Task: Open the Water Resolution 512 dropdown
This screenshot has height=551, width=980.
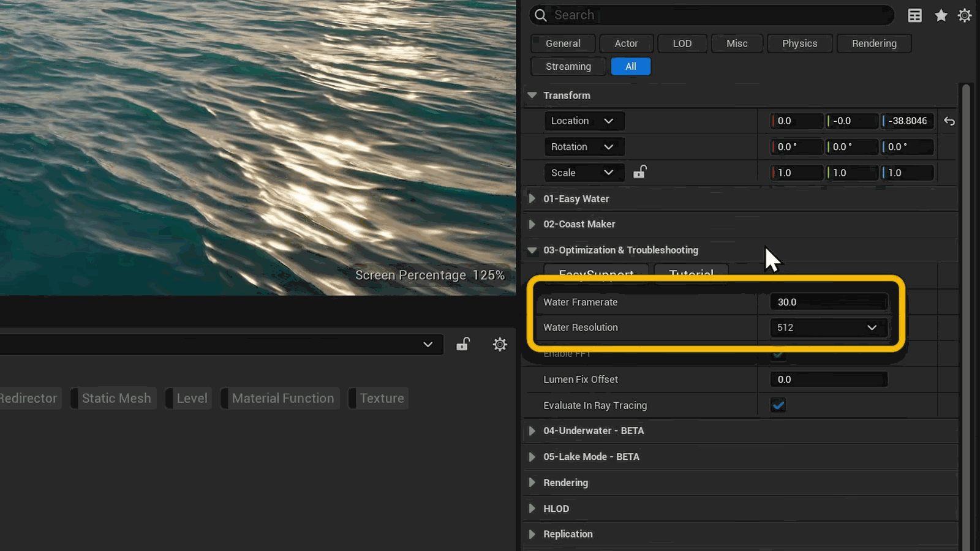Action: (x=829, y=328)
